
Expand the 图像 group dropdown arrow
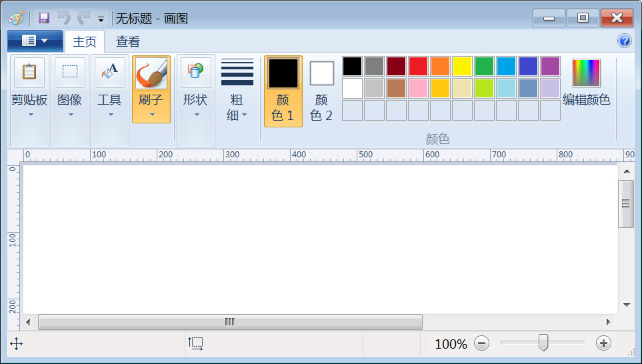tap(71, 115)
